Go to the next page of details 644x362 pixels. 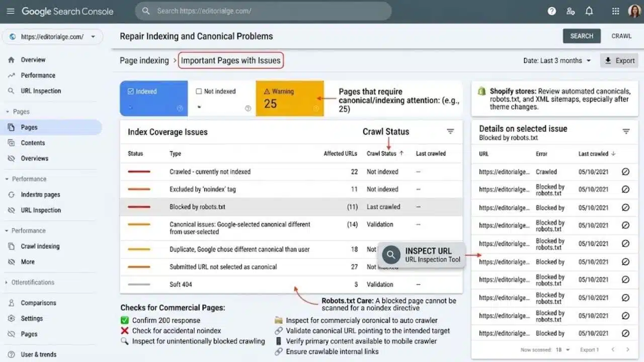pos(628,350)
